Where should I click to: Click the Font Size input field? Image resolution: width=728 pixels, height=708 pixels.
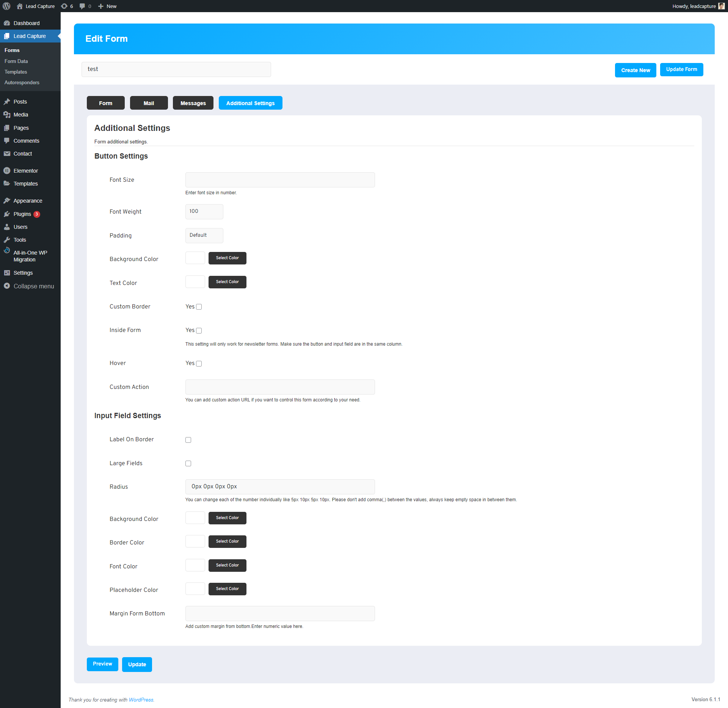click(x=280, y=180)
